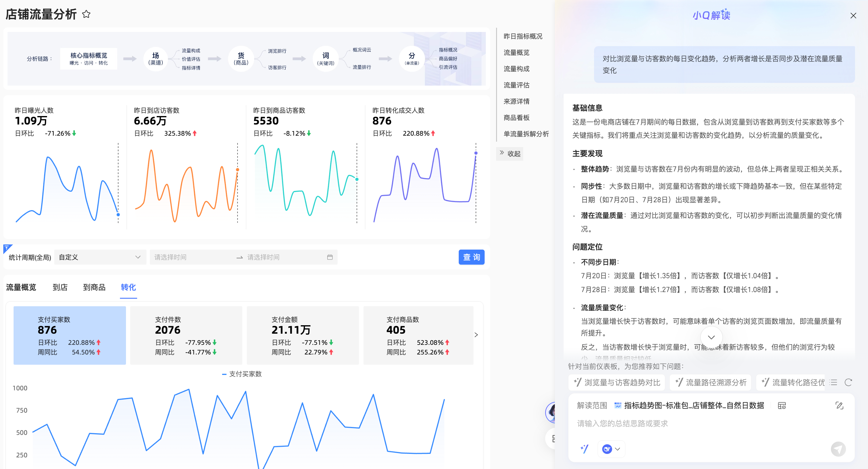Choose the 流量路径溯源分析 suggestion
Viewport: 868px width, 469px height.
(711, 382)
